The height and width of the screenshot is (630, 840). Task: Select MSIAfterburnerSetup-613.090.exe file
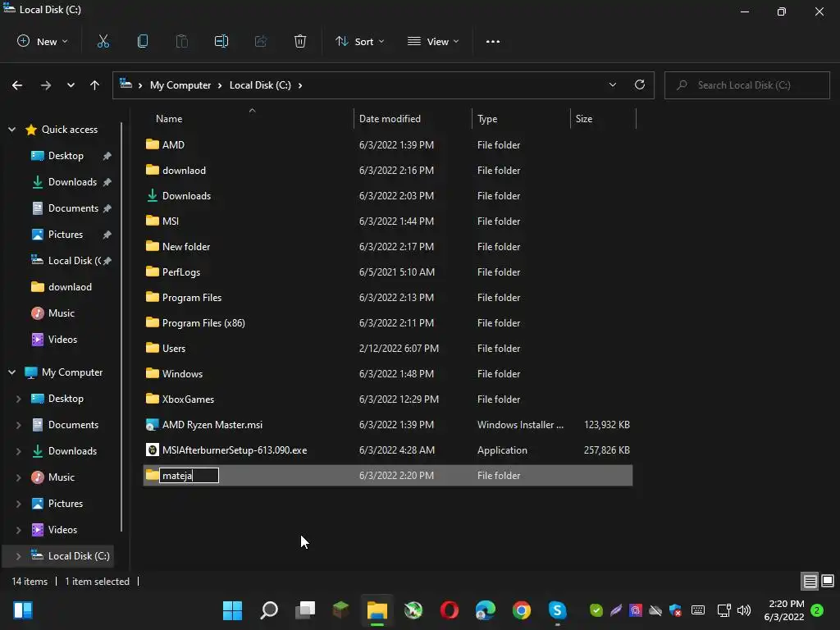click(388, 450)
